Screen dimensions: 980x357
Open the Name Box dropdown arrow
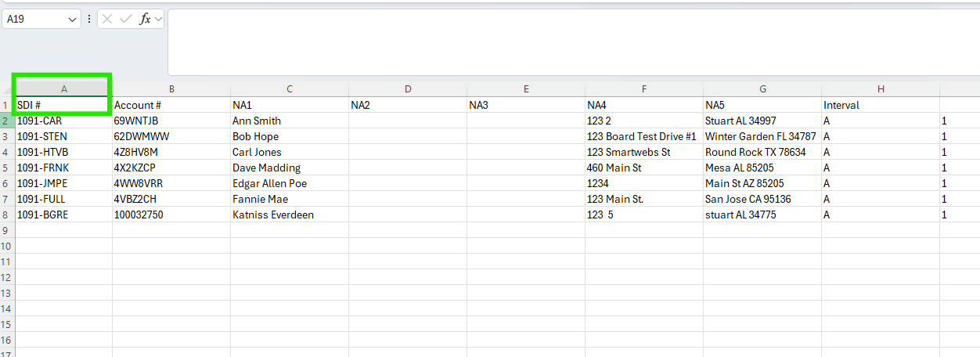click(x=73, y=20)
